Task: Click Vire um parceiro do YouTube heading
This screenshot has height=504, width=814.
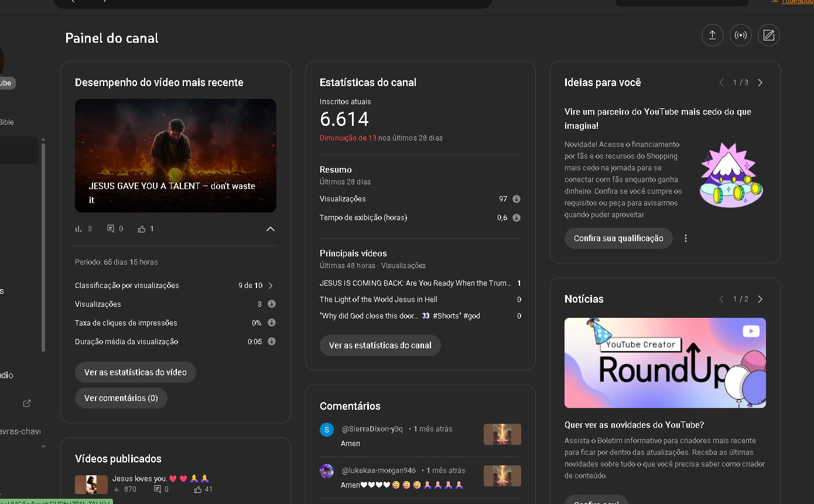Action: (658, 119)
